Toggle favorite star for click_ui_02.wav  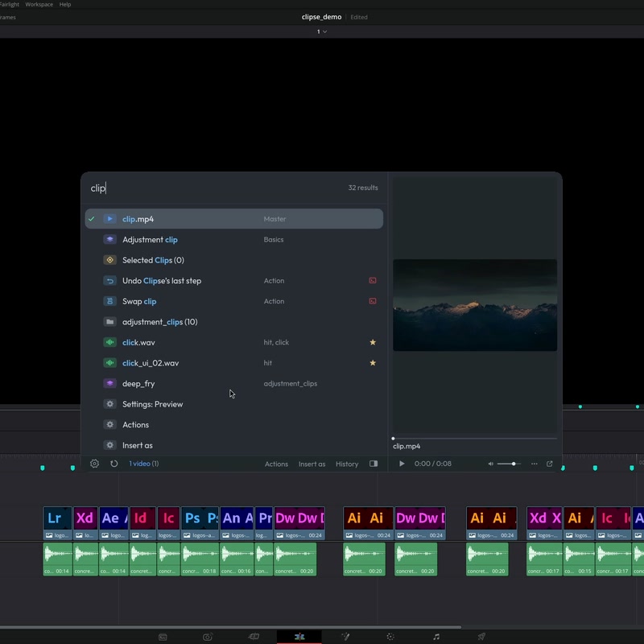[373, 363]
